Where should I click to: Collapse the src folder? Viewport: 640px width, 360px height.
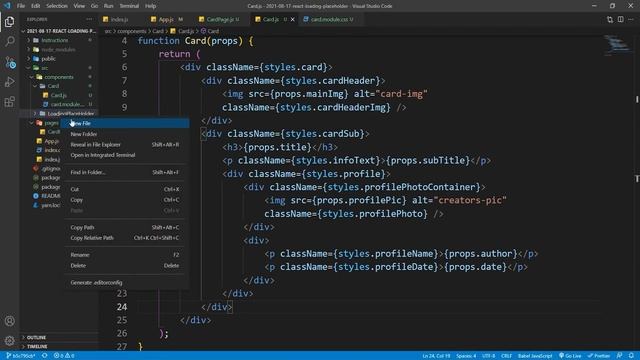coord(44,68)
